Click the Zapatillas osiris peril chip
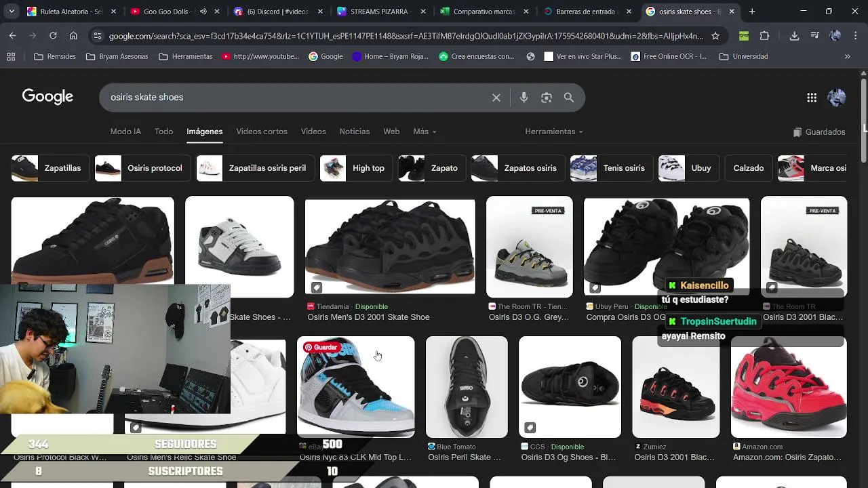Viewport: 868px width, 488px height. (255, 168)
